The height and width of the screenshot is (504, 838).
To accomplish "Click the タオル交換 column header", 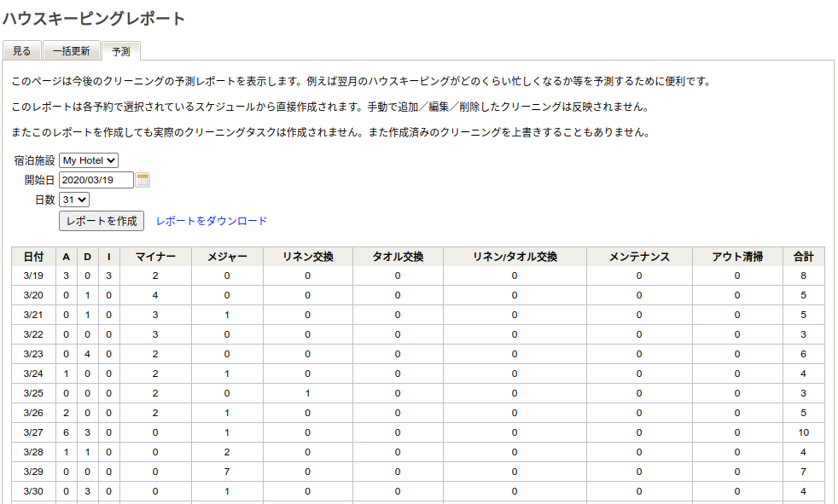I will pyautogui.click(x=398, y=257).
